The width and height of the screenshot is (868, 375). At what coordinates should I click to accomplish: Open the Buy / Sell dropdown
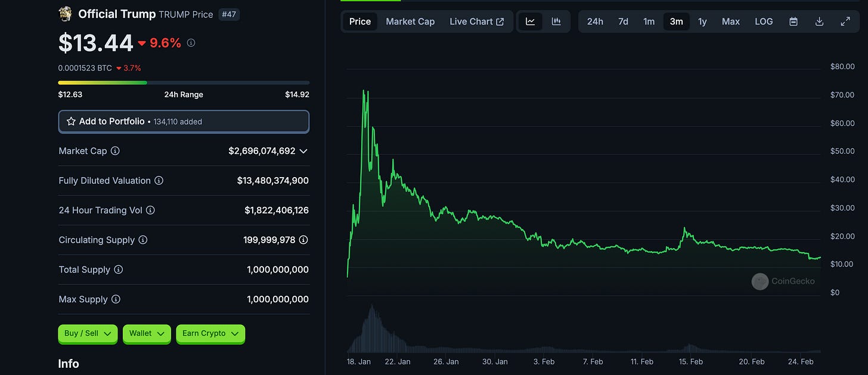[88, 334]
